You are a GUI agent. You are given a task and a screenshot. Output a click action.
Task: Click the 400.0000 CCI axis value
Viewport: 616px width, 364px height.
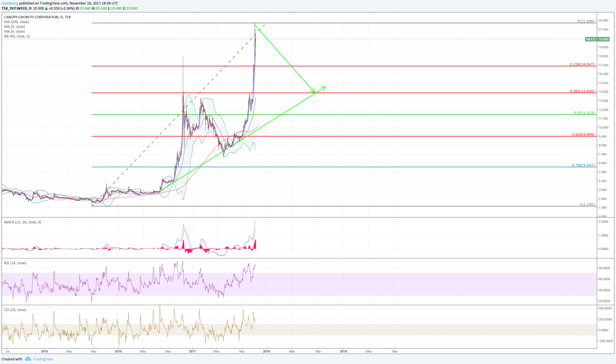605,308
